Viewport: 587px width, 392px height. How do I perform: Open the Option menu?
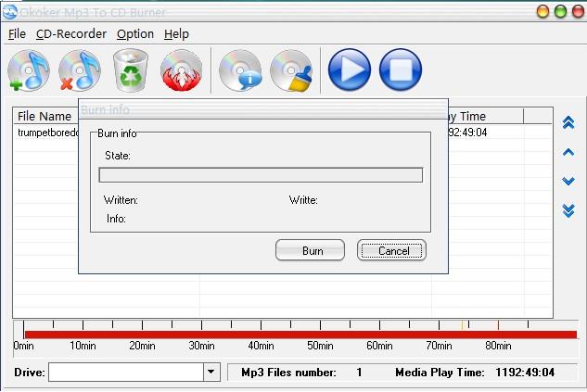(x=135, y=34)
